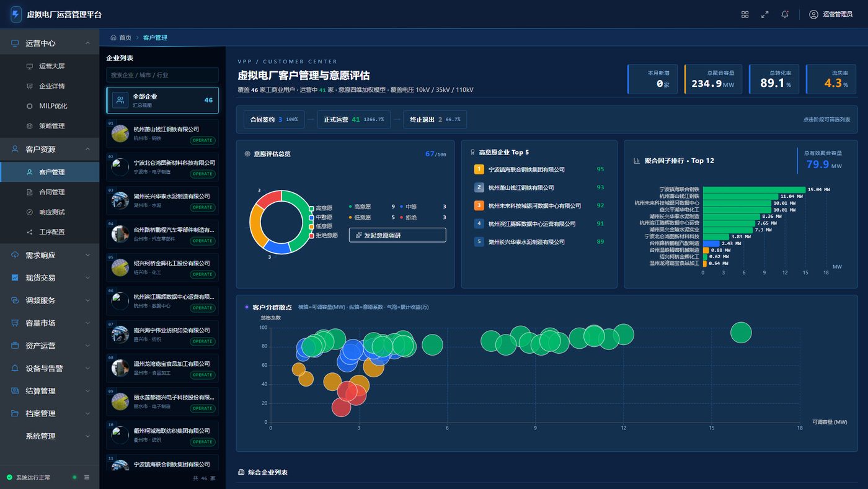
Task: Select 客户管理 in the sidebar
Action: (x=50, y=172)
